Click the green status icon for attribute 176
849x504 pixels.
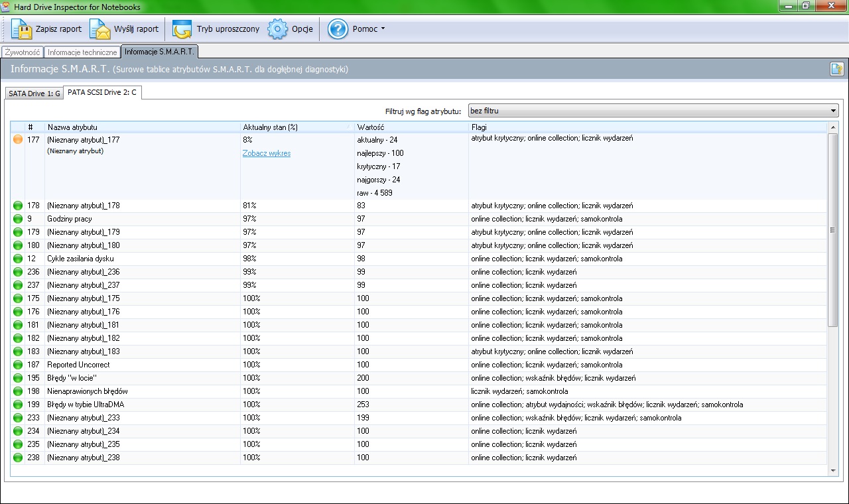pyautogui.click(x=18, y=312)
